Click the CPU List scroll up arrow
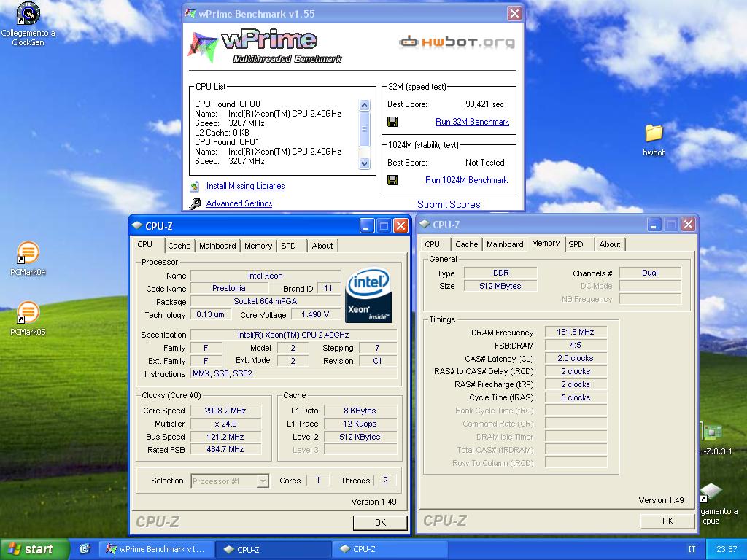This screenshot has height=560, width=747. point(365,105)
